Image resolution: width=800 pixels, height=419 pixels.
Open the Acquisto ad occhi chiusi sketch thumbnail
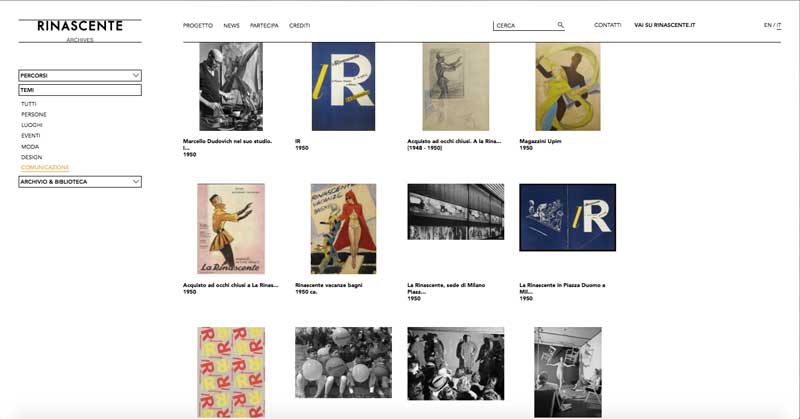coord(456,87)
